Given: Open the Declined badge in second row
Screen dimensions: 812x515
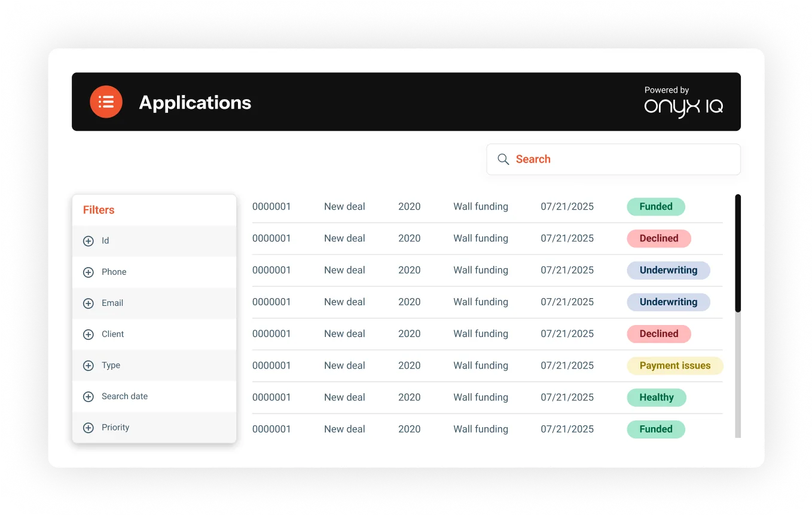Looking at the screenshot, I should tap(658, 238).
